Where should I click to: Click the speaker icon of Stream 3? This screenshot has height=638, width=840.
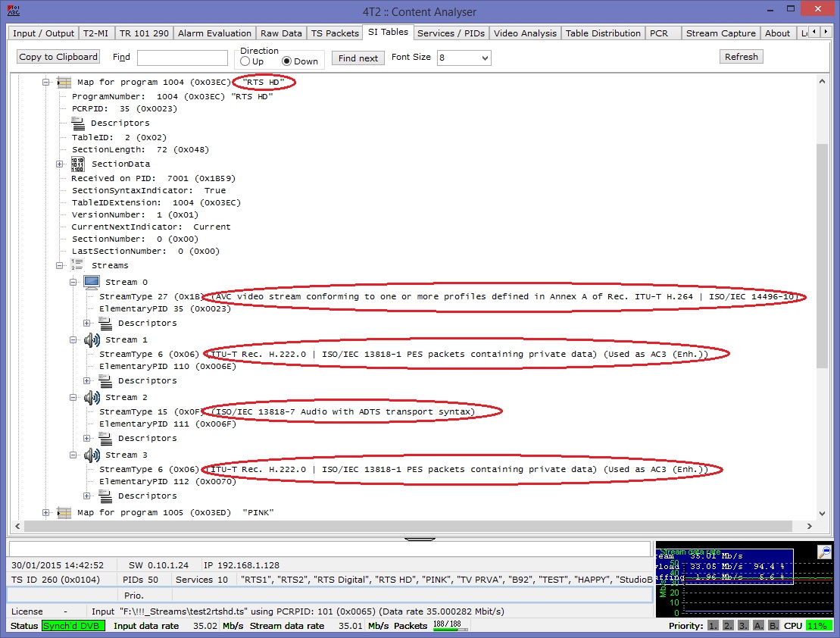click(x=92, y=455)
